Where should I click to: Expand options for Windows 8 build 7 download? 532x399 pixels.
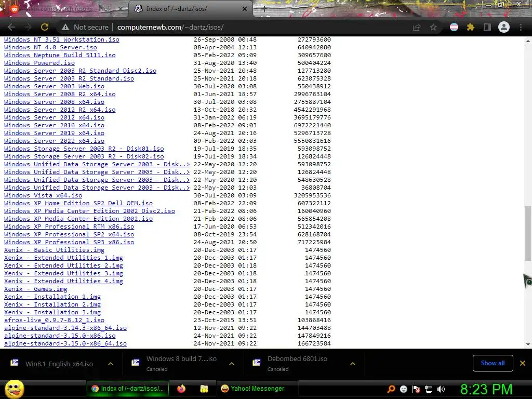[232, 364]
